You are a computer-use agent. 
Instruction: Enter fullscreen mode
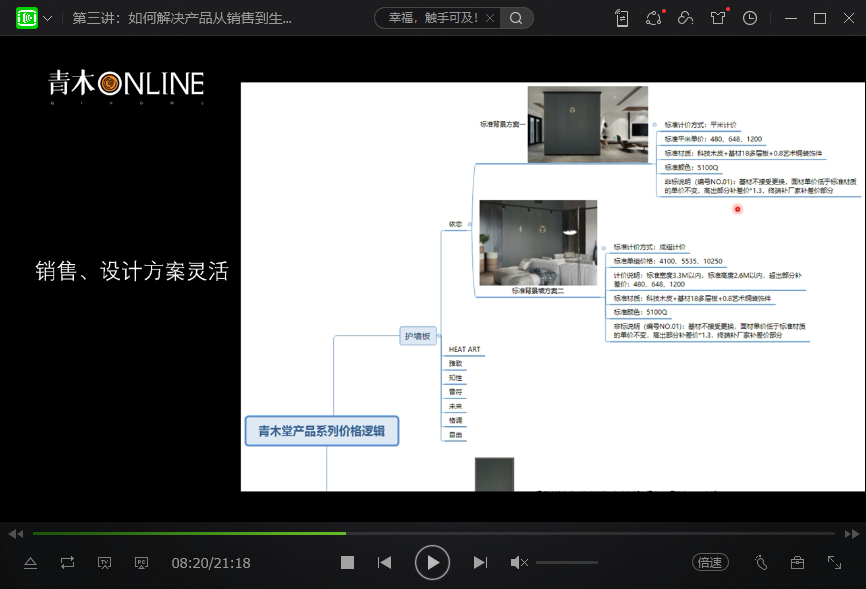point(834,563)
